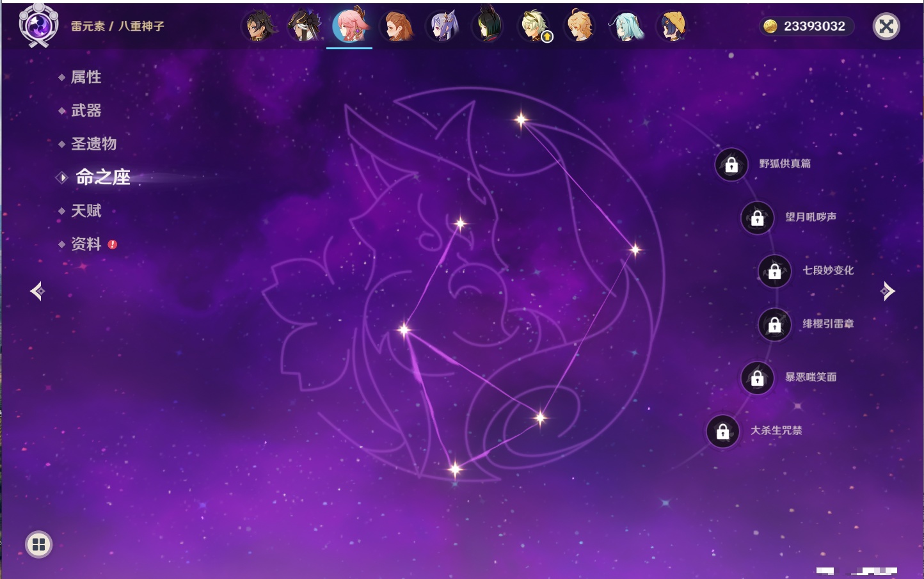Viewport: 924px width, 579px height.
Task: Select the brown-haired character avatar
Action: [x=396, y=26]
